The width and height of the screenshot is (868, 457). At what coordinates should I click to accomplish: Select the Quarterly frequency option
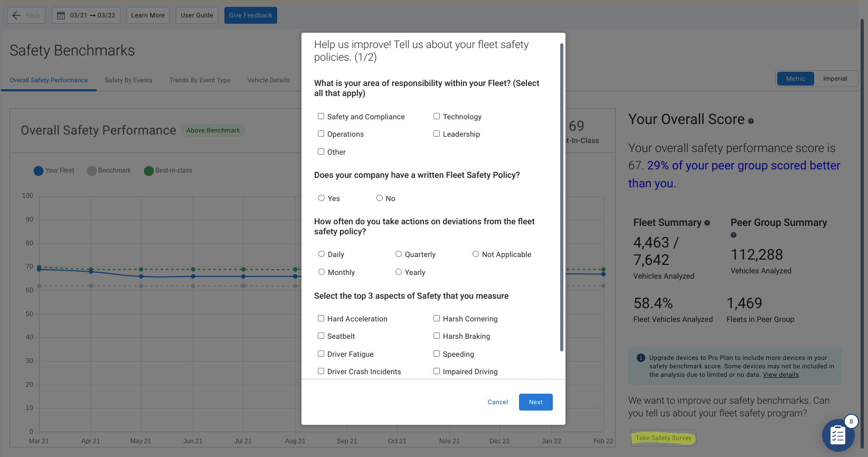(x=399, y=254)
